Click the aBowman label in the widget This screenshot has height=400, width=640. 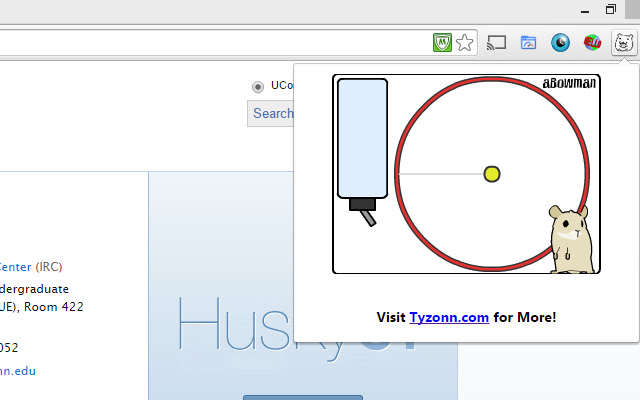(x=569, y=83)
